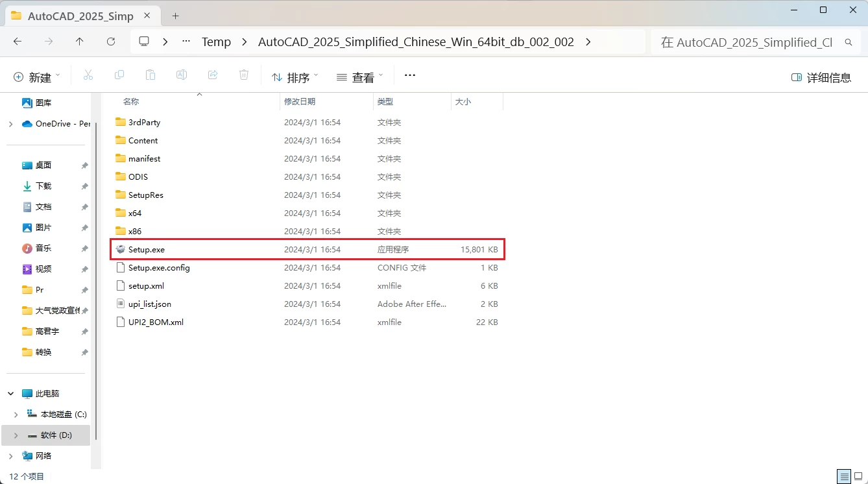The image size is (868, 484).
Task: Go up one folder level
Action: pos(79,42)
